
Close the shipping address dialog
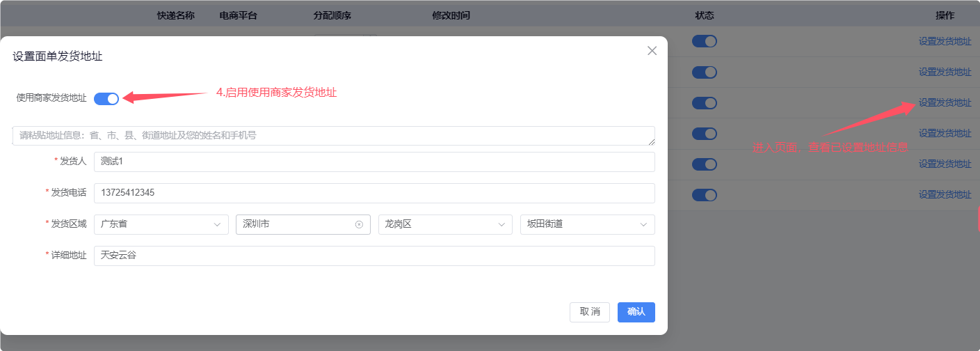652,51
